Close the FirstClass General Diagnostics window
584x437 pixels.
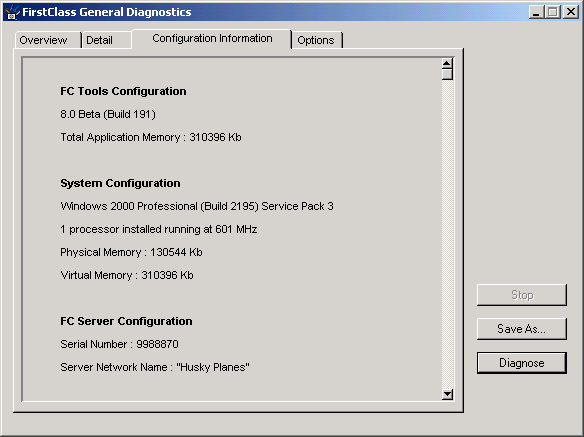click(x=571, y=12)
